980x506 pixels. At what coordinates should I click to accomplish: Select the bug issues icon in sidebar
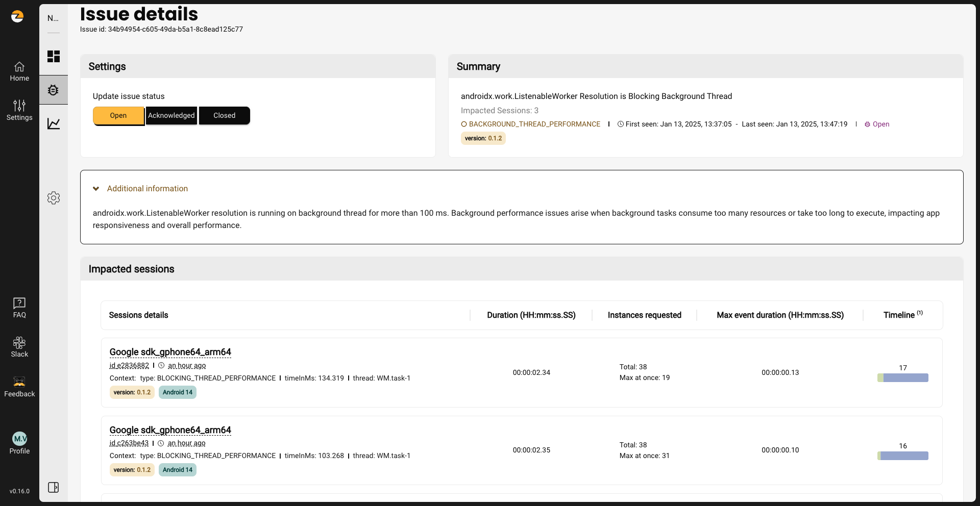click(54, 90)
